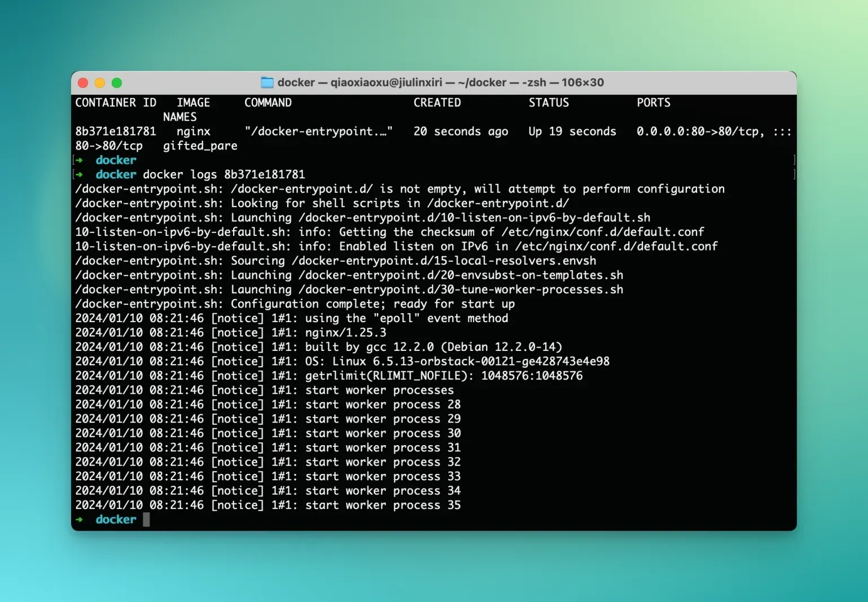Select the docker logs 8b371e181781 command text
Viewport: 868px width, 602px height.
click(224, 174)
